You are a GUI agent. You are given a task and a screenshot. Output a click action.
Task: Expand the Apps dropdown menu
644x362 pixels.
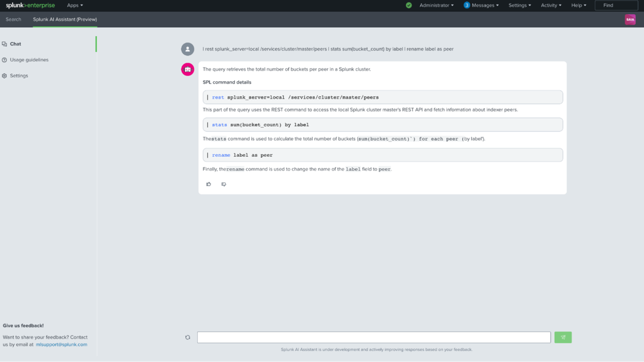pyautogui.click(x=75, y=6)
